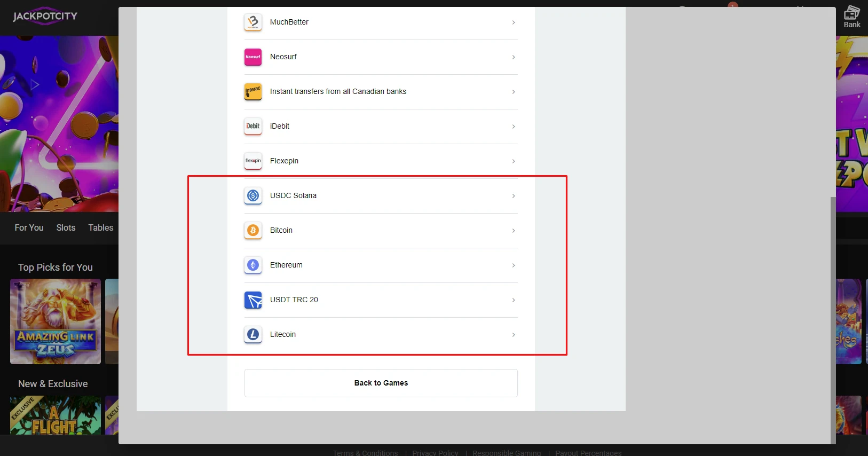Expand Ethereum row chevron
The height and width of the screenshot is (456, 868).
514,265
